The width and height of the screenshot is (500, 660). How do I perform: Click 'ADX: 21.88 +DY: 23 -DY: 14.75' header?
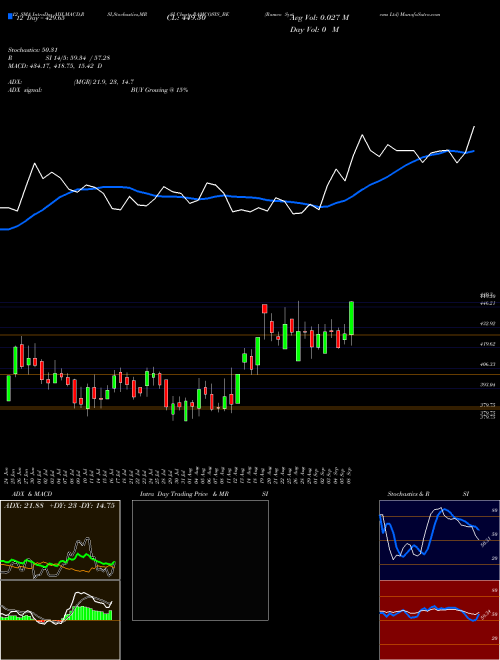coord(59,506)
